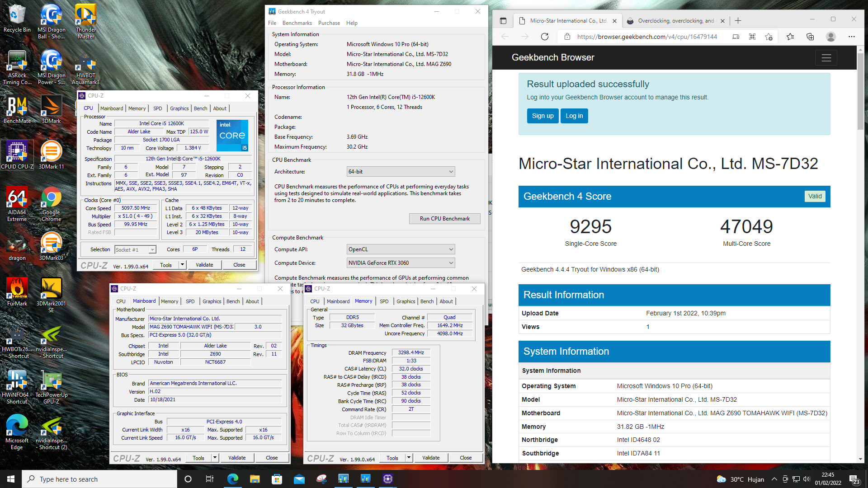Click Run CPU Benchmark button
The image size is (868, 488).
444,219
